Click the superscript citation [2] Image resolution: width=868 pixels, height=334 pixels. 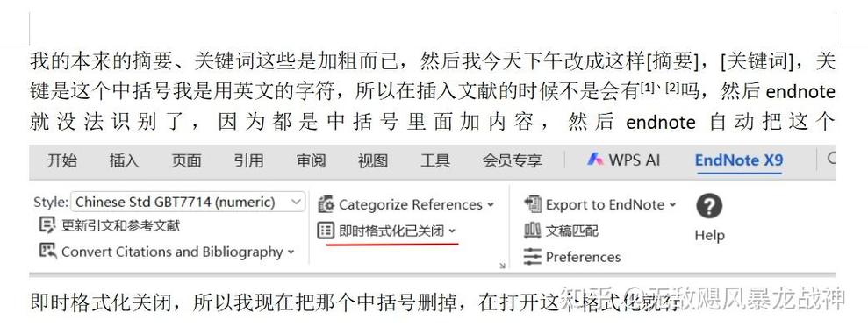(x=672, y=87)
